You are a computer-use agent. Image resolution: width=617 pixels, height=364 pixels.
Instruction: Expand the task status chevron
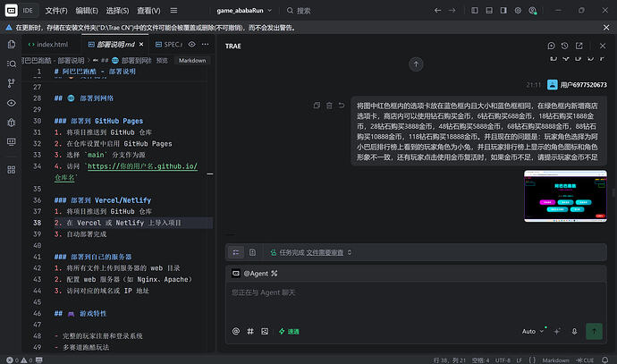pyautogui.click(x=350, y=252)
